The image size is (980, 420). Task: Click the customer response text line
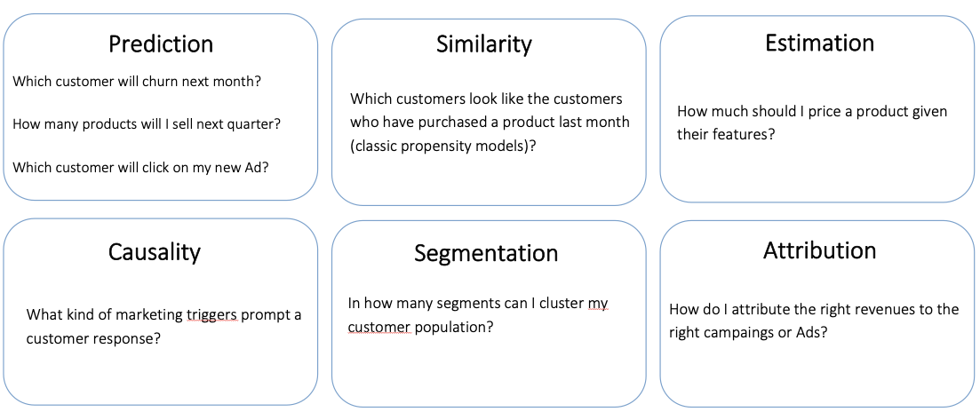(x=93, y=338)
